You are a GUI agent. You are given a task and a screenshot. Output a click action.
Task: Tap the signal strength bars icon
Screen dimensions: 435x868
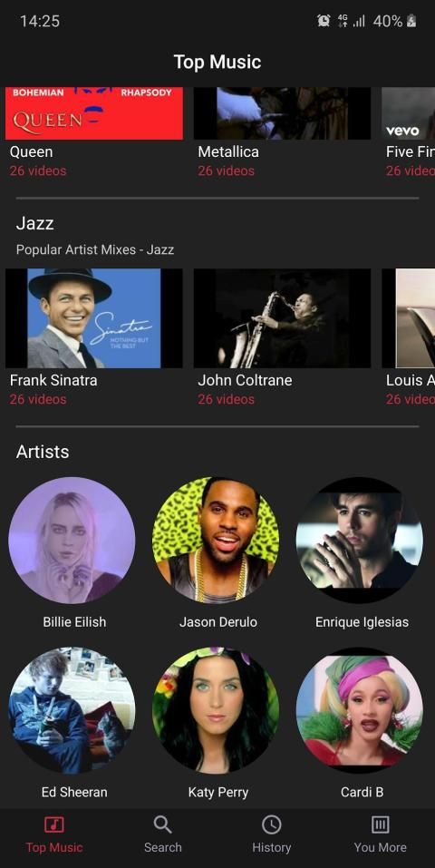click(359, 21)
